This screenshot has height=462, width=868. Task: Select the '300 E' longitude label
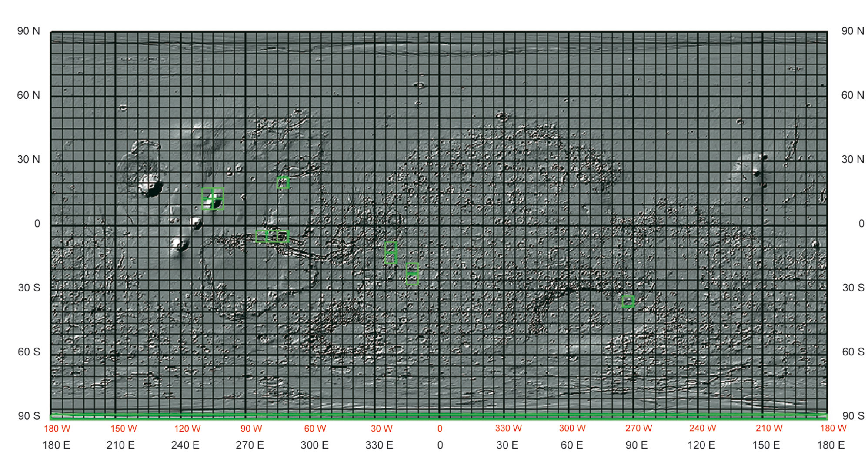coord(314,445)
